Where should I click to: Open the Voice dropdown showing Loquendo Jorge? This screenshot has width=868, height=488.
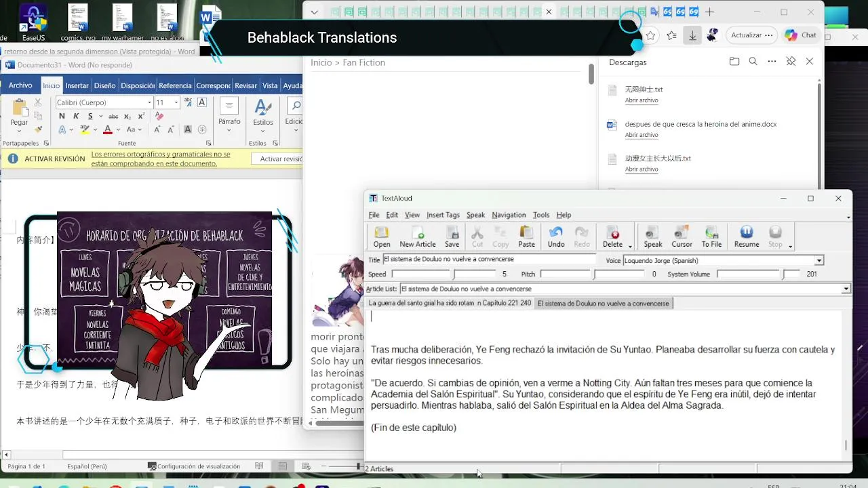819,260
